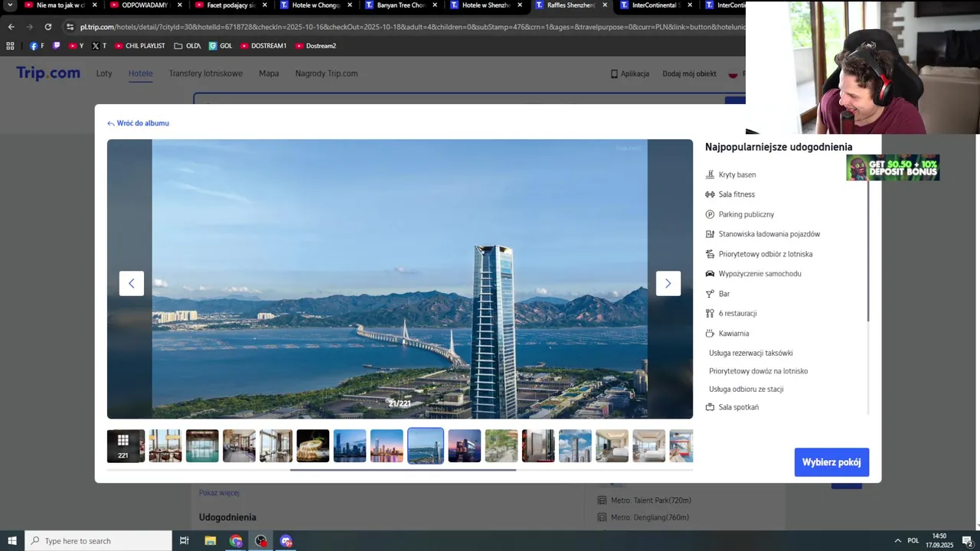Open Transfery lotniskowe in the nav bar
Screen dimensions: 980x551
[206, 73]
